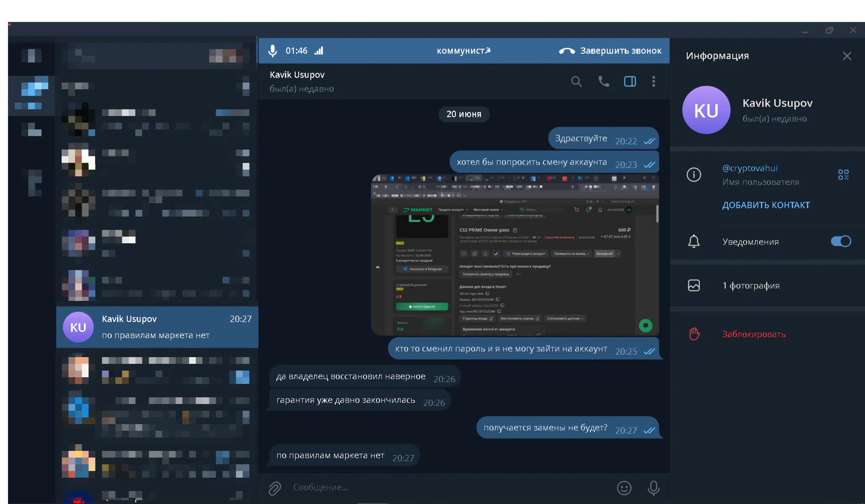Image resolution: width=865 pixels, height=504 pixels.
Task: Click the shared photos image icon
Action: [x=694, y=286]
